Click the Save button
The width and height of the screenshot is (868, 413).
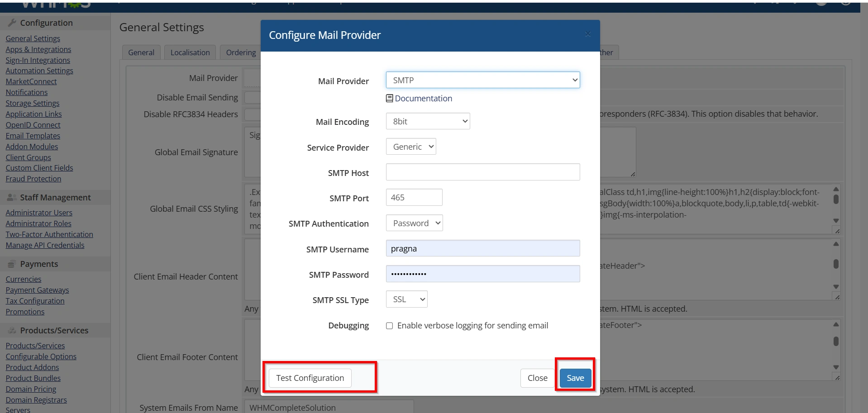575,378
